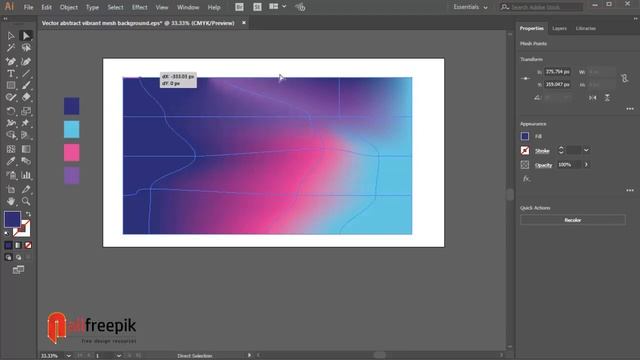This screenshot has height=360, width=640.
Task: Select the Line Segment tool
Action: pyautogui.click(x=26, y=74)
